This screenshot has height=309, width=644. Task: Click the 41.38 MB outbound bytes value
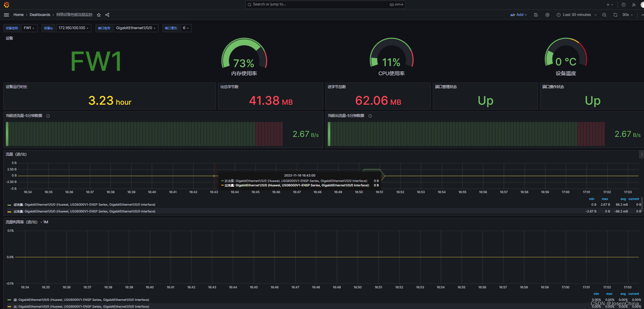click(x=271, y=101)
